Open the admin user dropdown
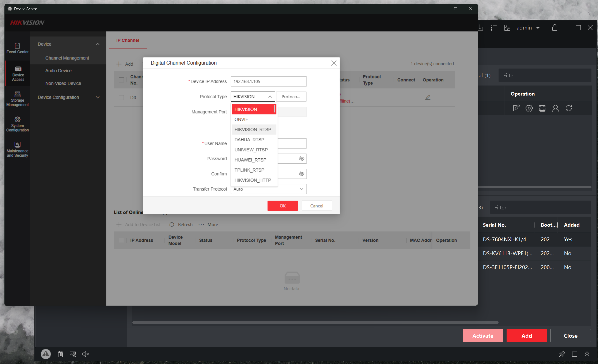The image size is (598, 364). click(528, 28)
